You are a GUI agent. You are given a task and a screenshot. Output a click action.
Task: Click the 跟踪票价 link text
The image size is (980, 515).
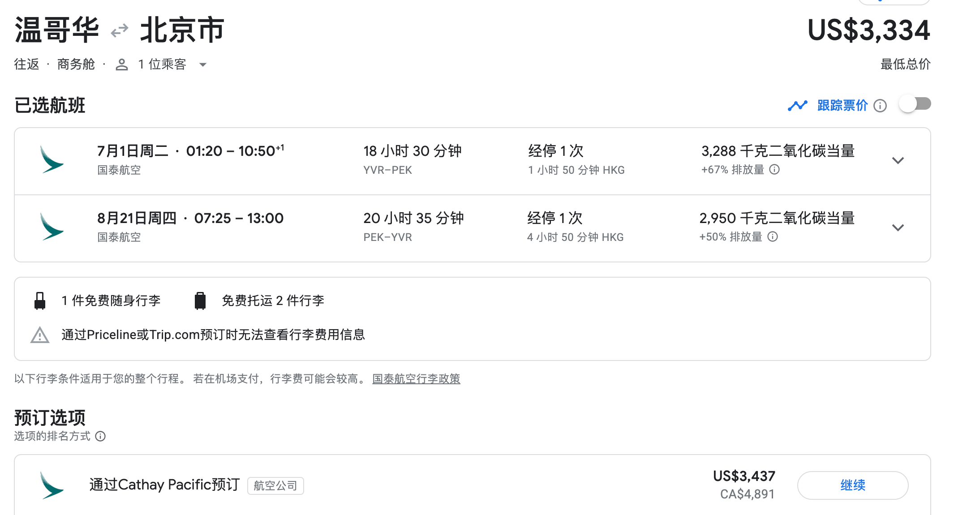842,106
